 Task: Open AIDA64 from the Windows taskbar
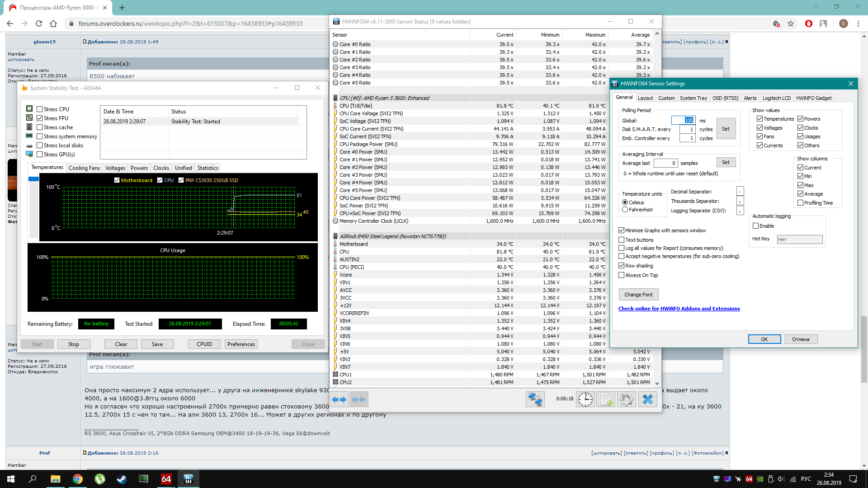tap(166, 479)
